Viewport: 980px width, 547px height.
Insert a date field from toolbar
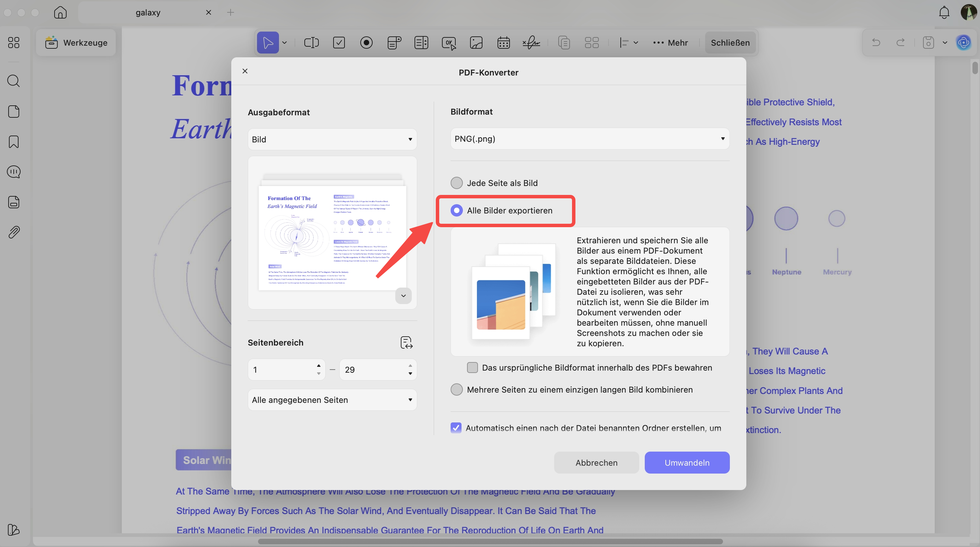click(x=503, y=43)
